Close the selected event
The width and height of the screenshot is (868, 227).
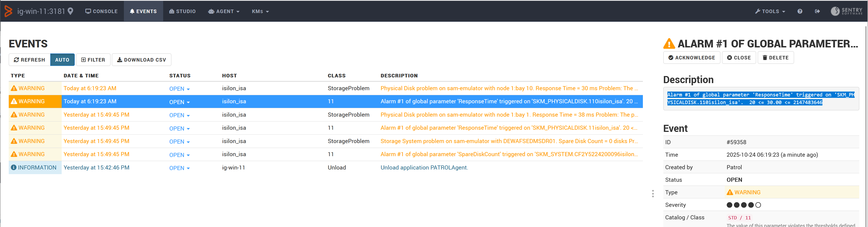(739, 57)
